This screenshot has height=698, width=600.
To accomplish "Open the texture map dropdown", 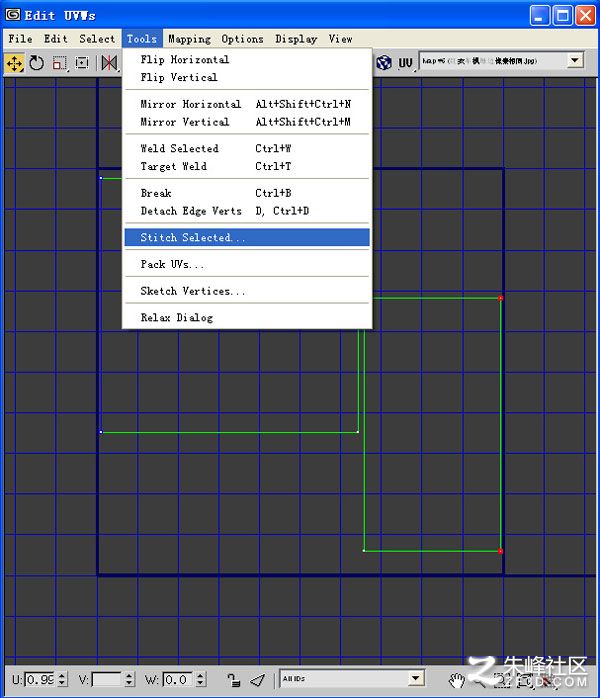I will pos(575,60).
